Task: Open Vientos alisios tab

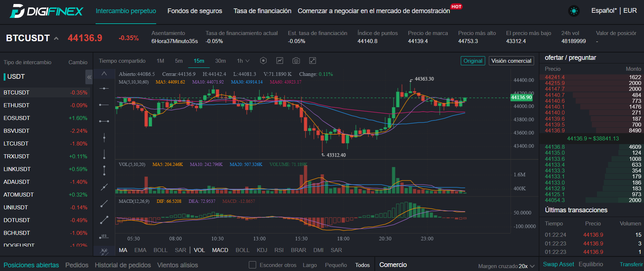Action: (178, 265)
